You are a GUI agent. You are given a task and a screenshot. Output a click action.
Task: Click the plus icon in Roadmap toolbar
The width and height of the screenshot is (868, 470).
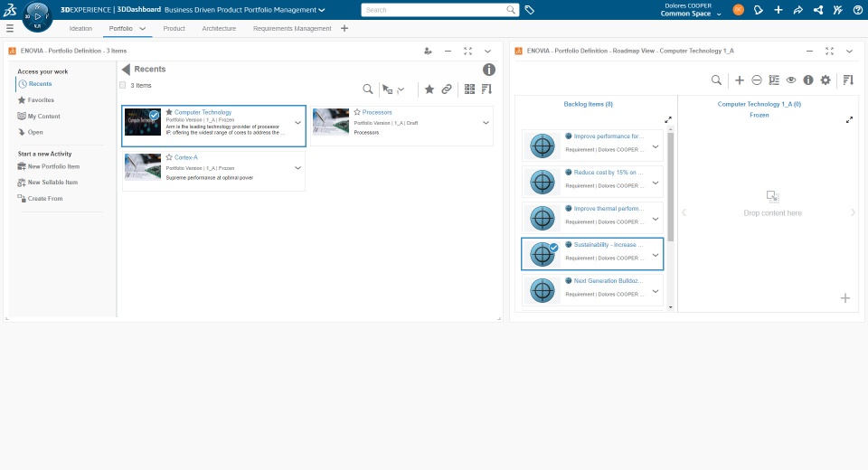point(740,80)
